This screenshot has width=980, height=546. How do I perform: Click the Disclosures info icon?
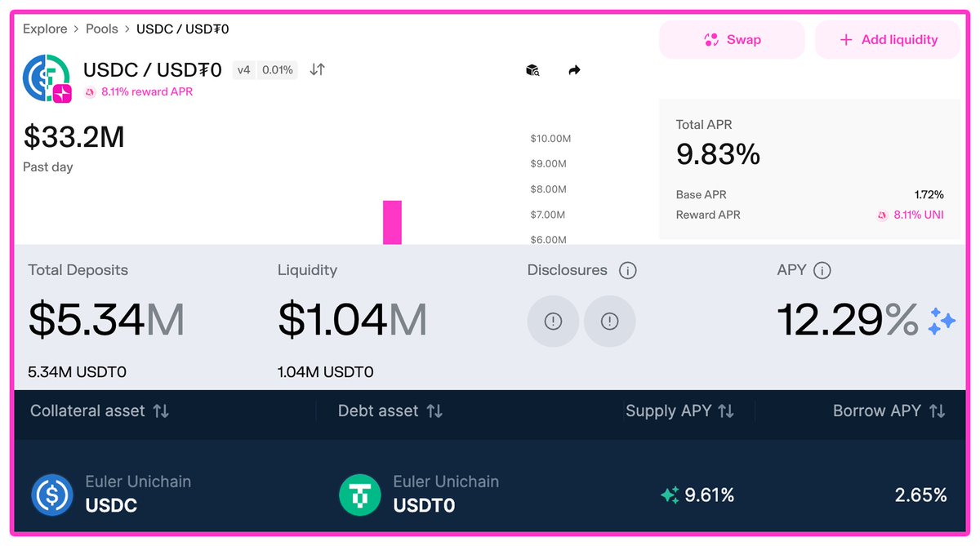(627, 270)
